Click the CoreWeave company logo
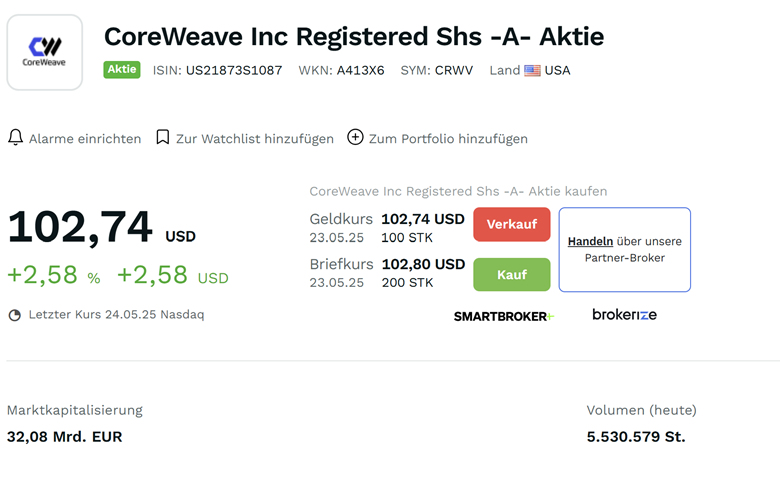780x481 pixels. (44, 52)
